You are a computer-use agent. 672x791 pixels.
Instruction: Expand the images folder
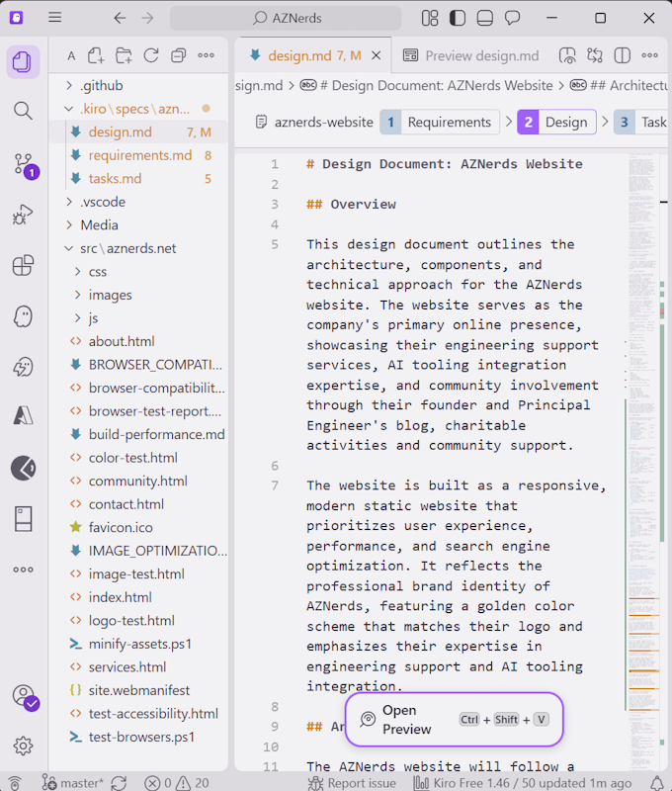138,295
